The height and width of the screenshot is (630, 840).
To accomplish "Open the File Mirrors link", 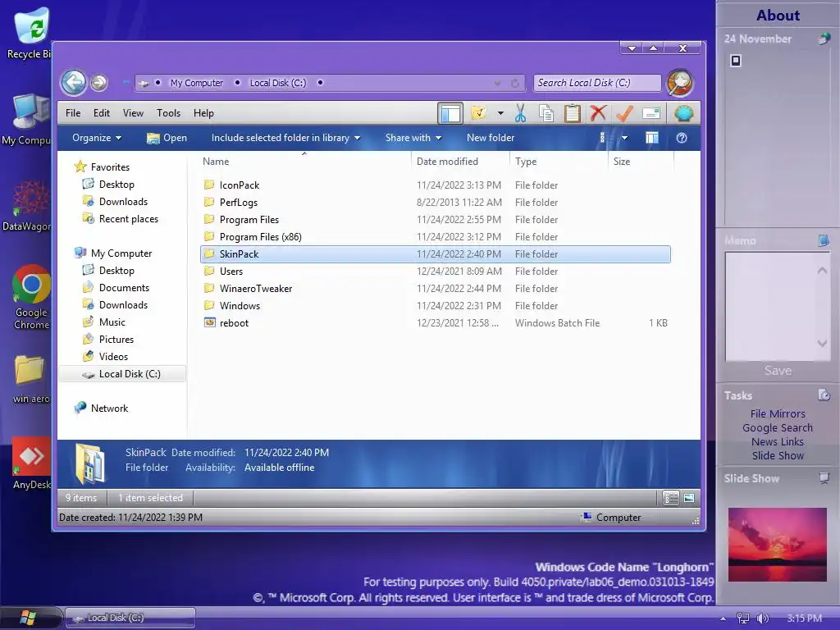I will click(x=778, y=413).
